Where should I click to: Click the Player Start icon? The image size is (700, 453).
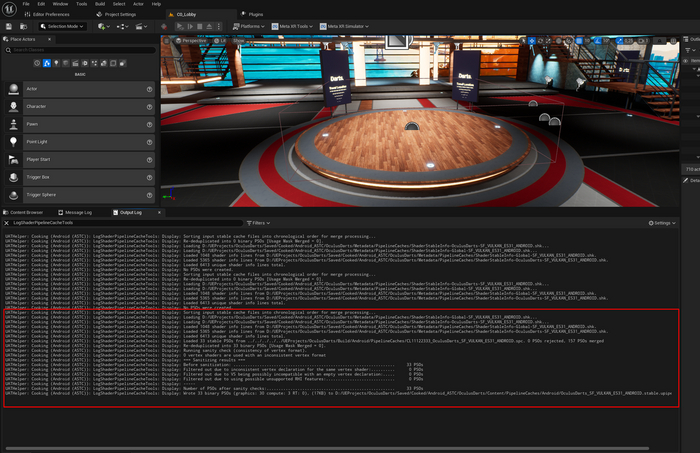(x=13, y=159)
